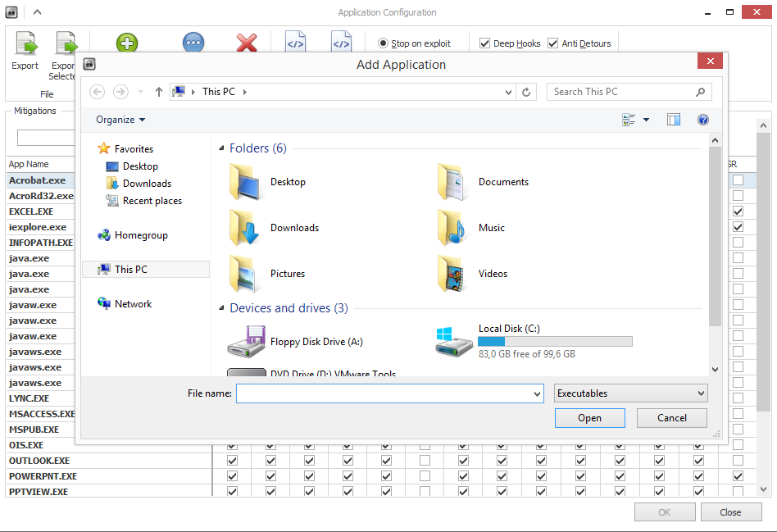777x532 pixels.
Task: Click the blue ellipsis wildcard icon
Action: (x=193, y=43)
